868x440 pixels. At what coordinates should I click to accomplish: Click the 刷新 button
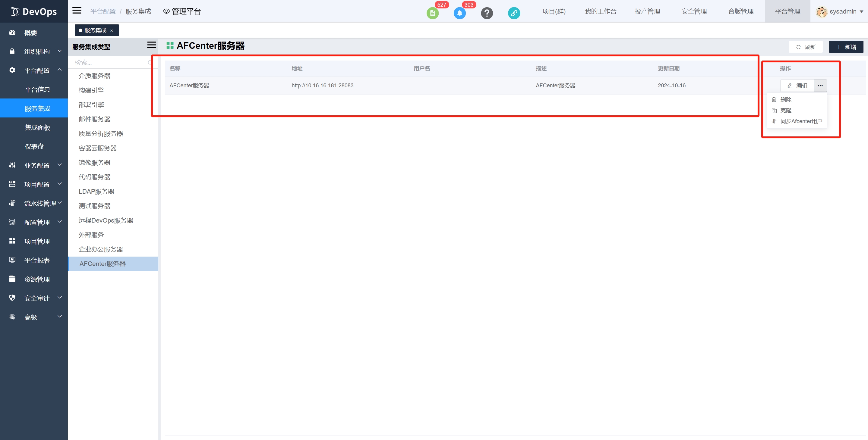pyautogui.click(x=806, y=47)
